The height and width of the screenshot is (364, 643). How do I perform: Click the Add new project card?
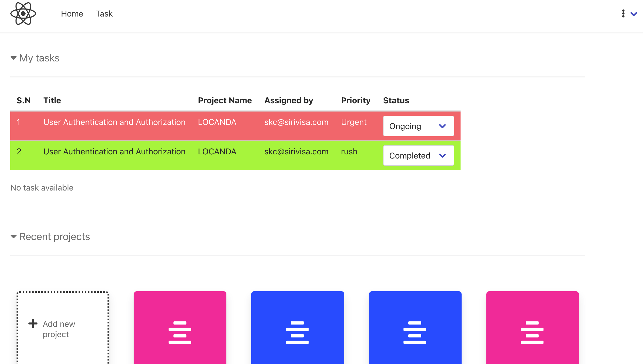pos(62,329)
